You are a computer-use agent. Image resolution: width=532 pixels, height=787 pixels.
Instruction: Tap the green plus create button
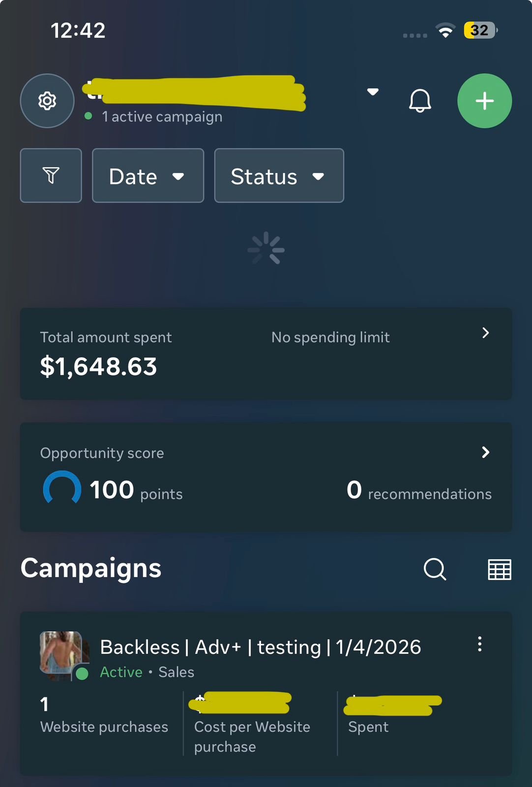point(484,101)
